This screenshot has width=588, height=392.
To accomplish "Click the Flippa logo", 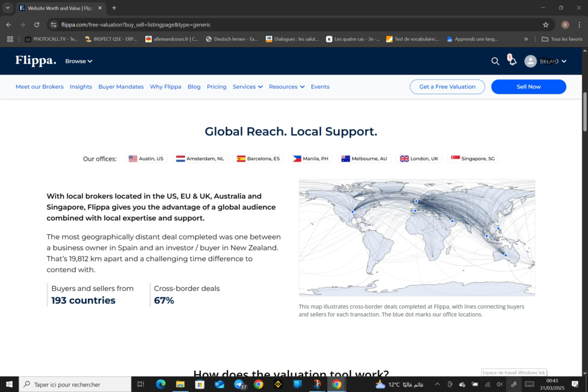I will (x=36, y=61).
